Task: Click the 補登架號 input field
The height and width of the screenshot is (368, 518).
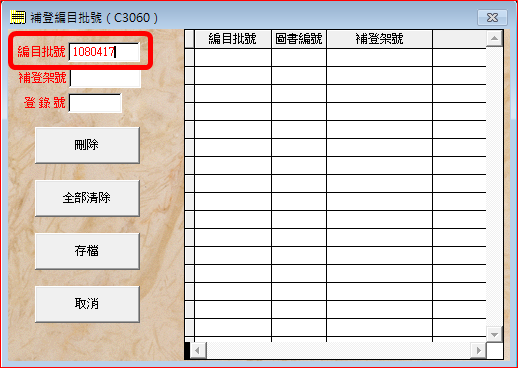Action: pos(105,79)
